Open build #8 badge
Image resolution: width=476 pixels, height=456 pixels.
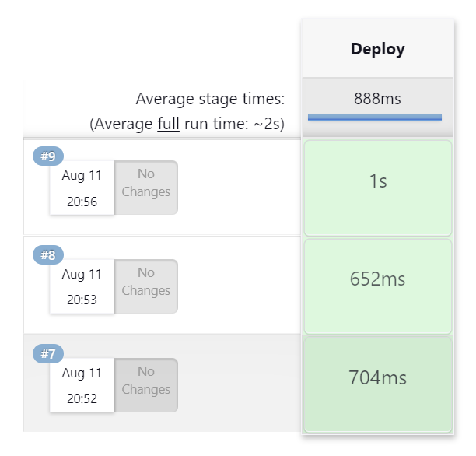click(x=47, y=255)
